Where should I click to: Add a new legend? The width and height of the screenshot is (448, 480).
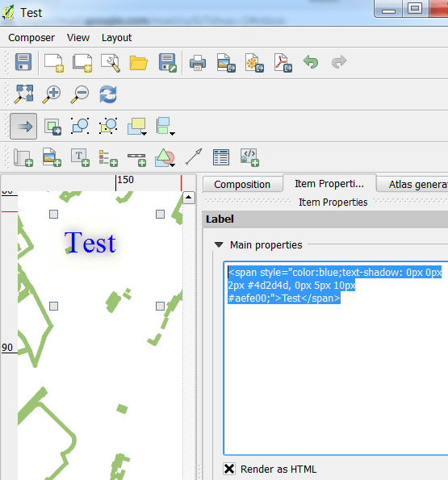pos(108,158)
